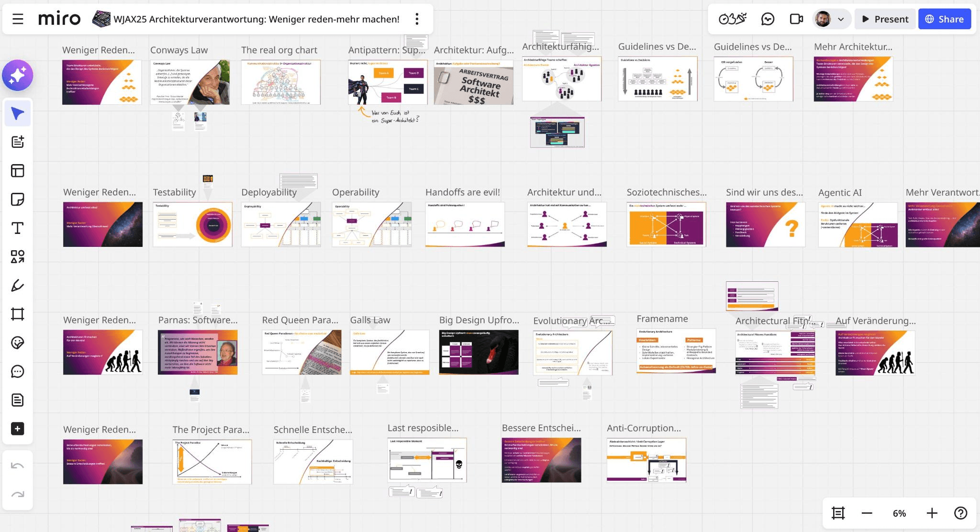
Task: Select the Frame tool
Action: (x=18, y=314)
